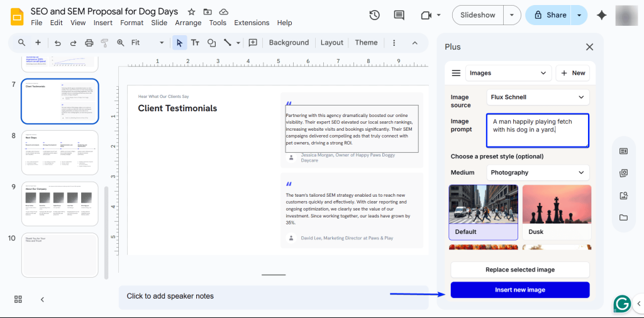Select the text box tool

click(x=195, y=43)
